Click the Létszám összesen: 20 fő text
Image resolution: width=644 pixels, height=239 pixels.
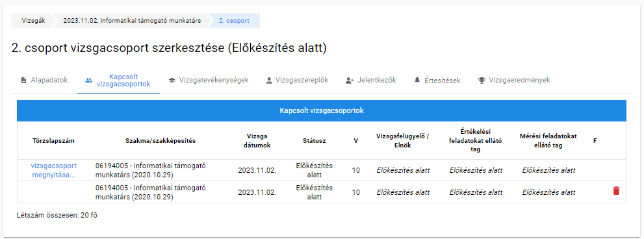[x=57, y=215]
